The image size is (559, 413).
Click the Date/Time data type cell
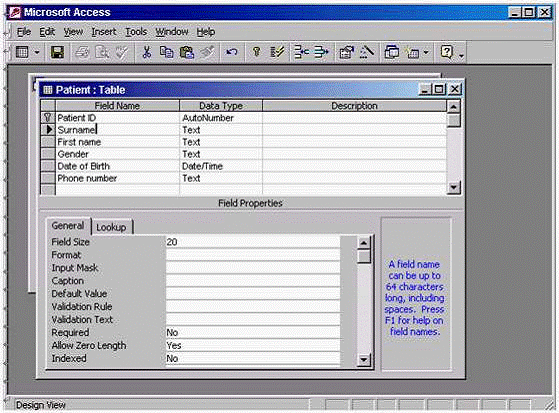[x=221, y=166]
